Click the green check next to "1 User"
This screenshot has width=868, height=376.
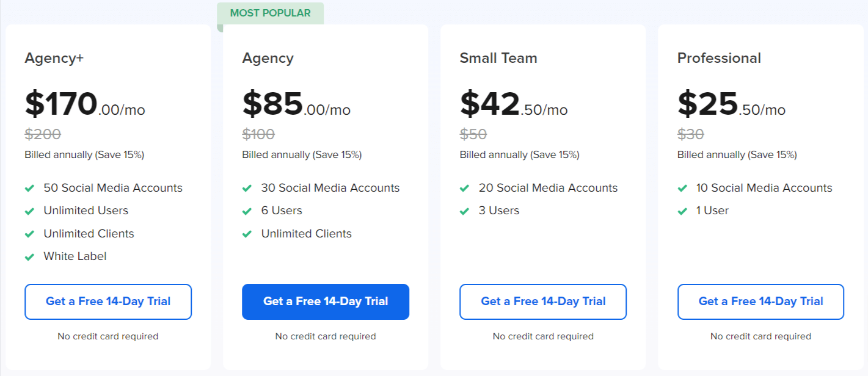point(681,211)
